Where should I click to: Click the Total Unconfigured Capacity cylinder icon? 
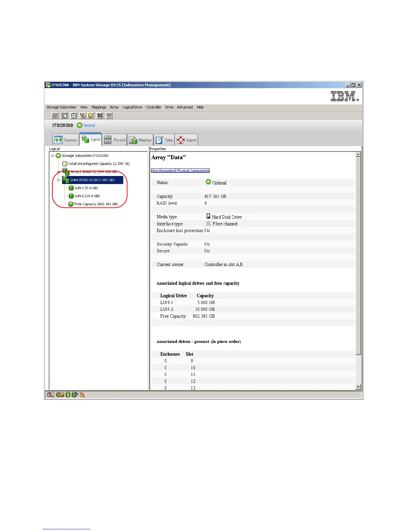click(65, 164)
